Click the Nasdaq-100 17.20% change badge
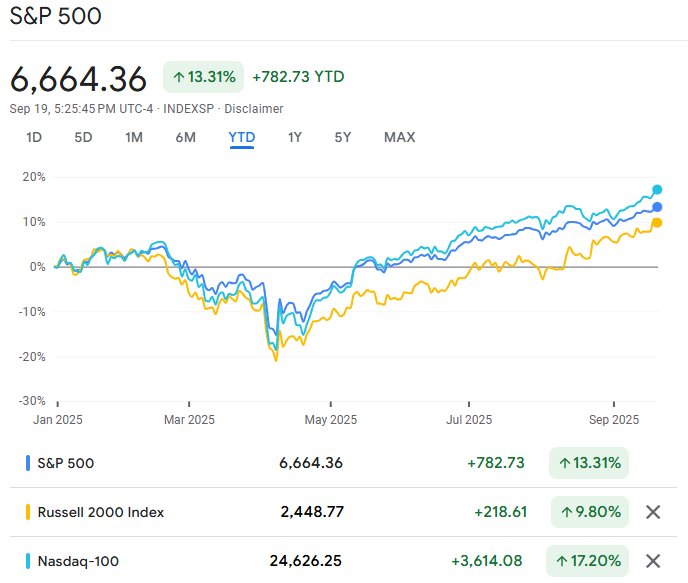The height and width of the screenshot is (583, 688). 588,561
